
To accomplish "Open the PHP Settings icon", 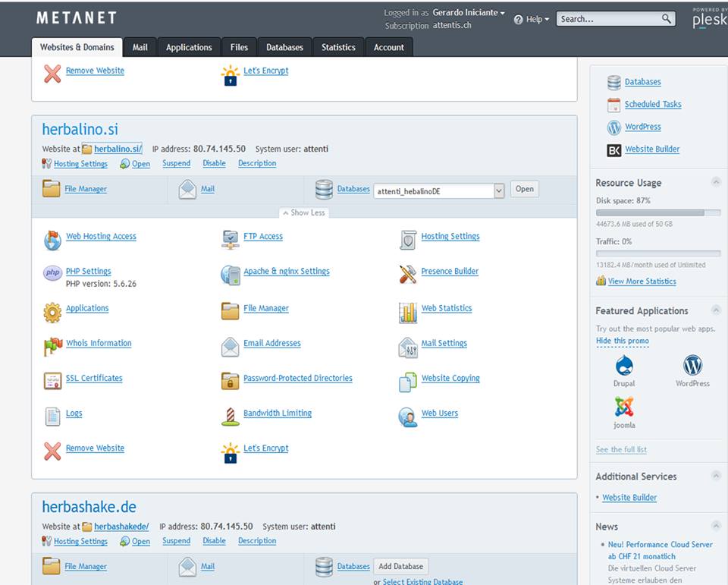I will point(52,273).
